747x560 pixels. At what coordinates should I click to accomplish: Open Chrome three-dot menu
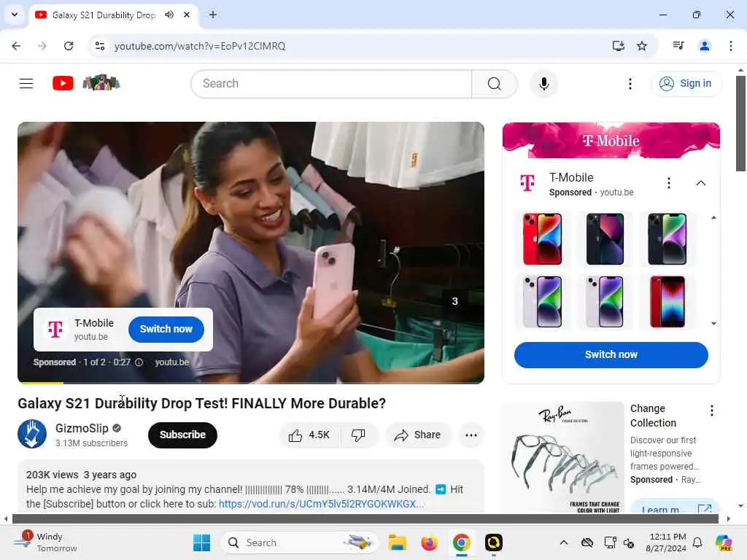[x=730, y=46]
